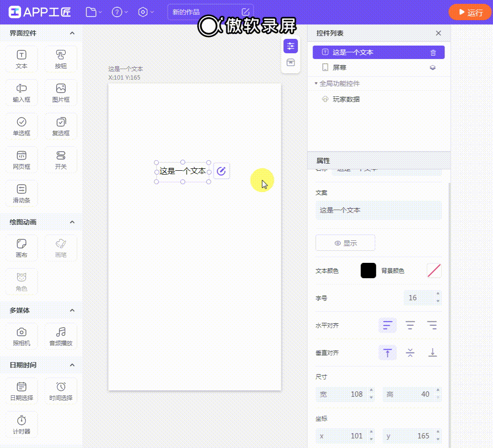Add a 文本 text widget

(22, 59)
